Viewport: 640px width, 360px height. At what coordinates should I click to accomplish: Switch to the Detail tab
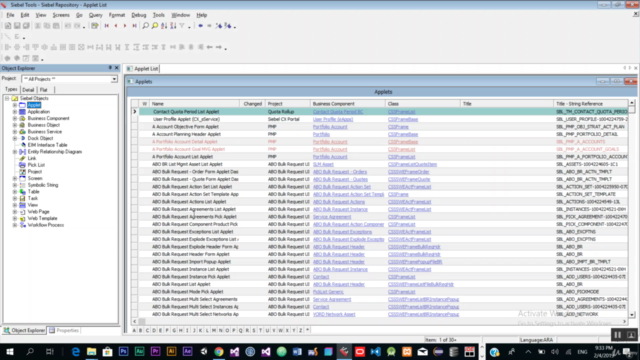point(28,90)
